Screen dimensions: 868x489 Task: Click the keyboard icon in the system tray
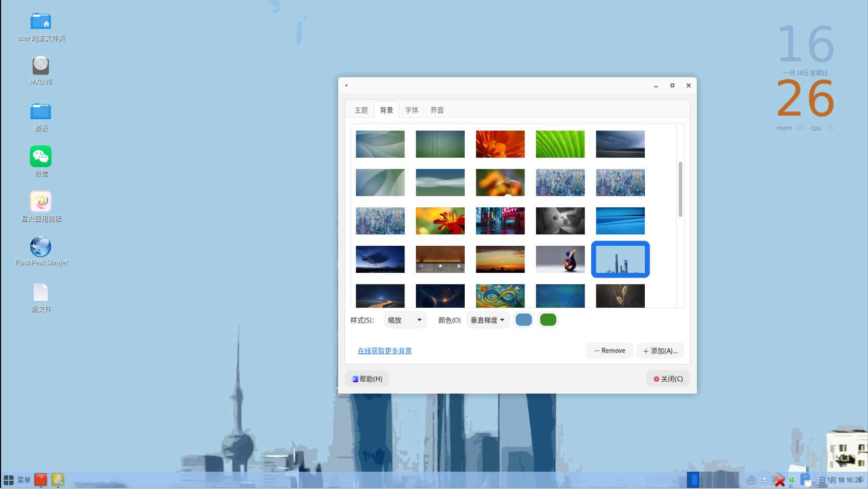751,480
